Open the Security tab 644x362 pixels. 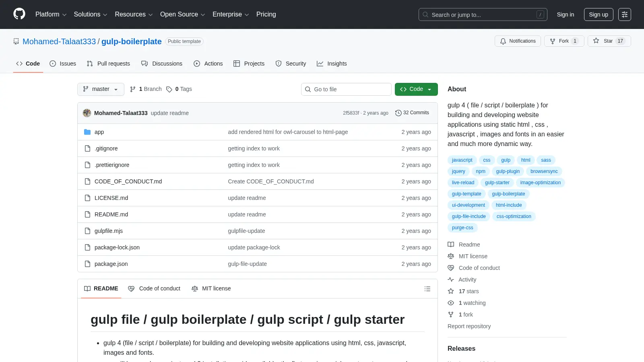[291, 64]
